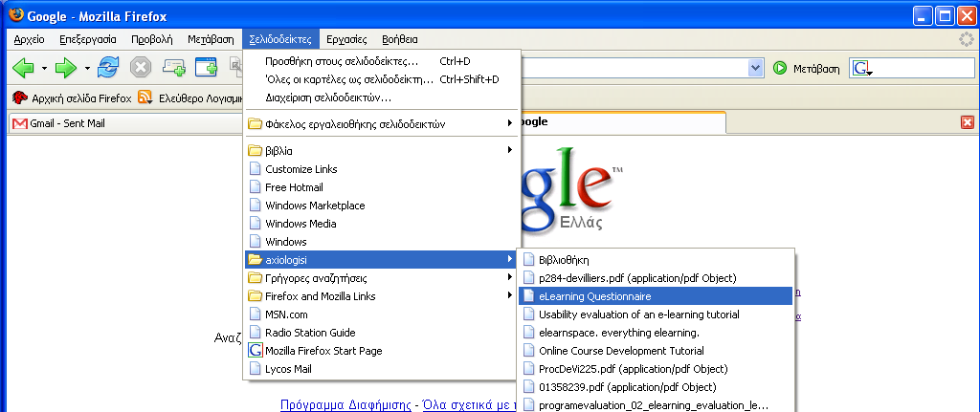Click the Όλα σχετικά με link

469,404
